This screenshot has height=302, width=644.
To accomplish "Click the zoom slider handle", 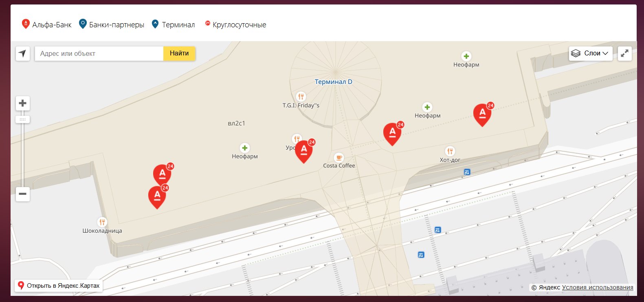I will 23,119.
